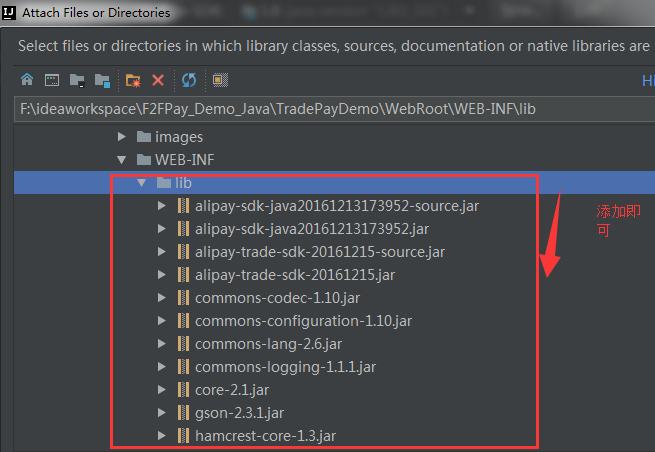Click jar icon of hamcrest-core-1.3.jar
Viewport: 655px width, 452px height.
point(183,435)
